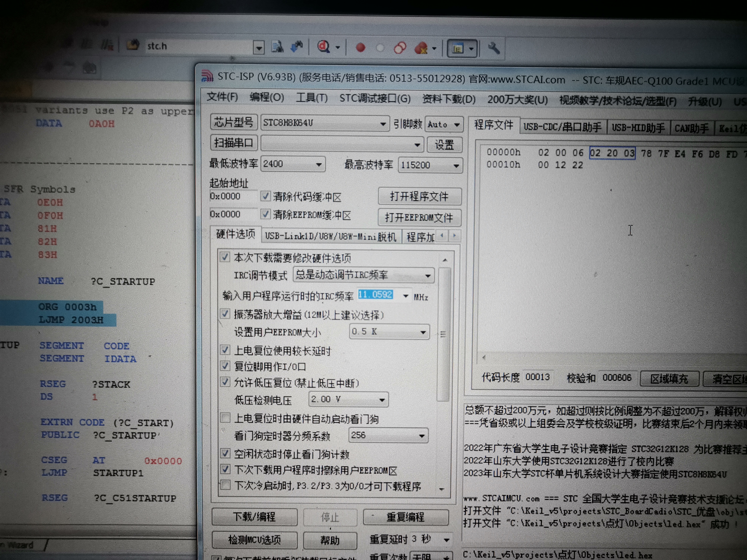Click the kill all breakpoints icon

tap(421, 48)
